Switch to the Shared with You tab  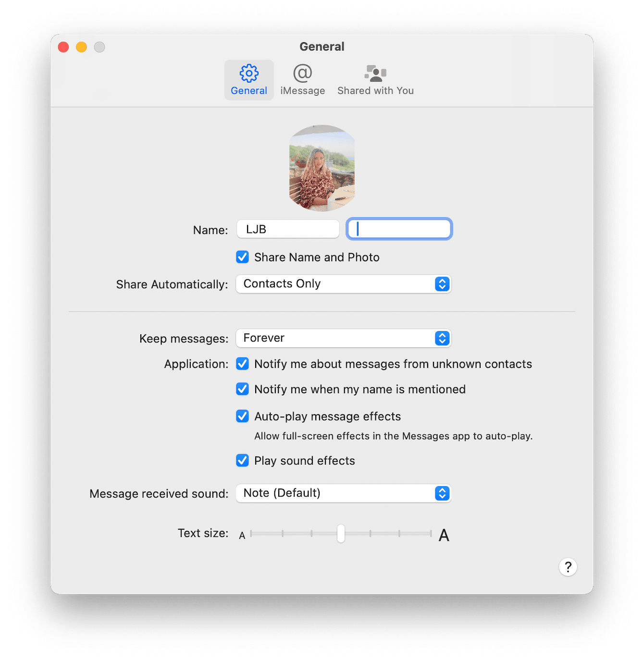375,79
